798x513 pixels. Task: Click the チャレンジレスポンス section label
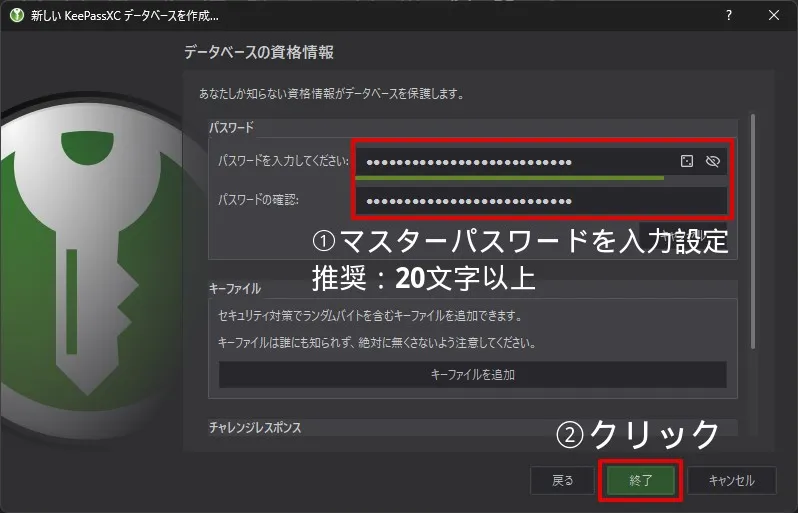[255, 428]
